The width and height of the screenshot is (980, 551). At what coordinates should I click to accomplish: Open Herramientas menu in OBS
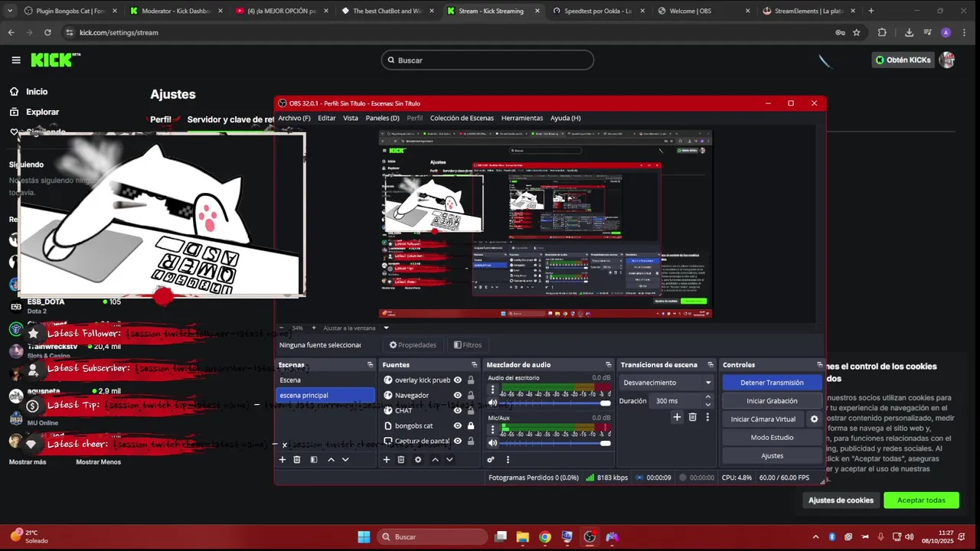tap(522, 118)
